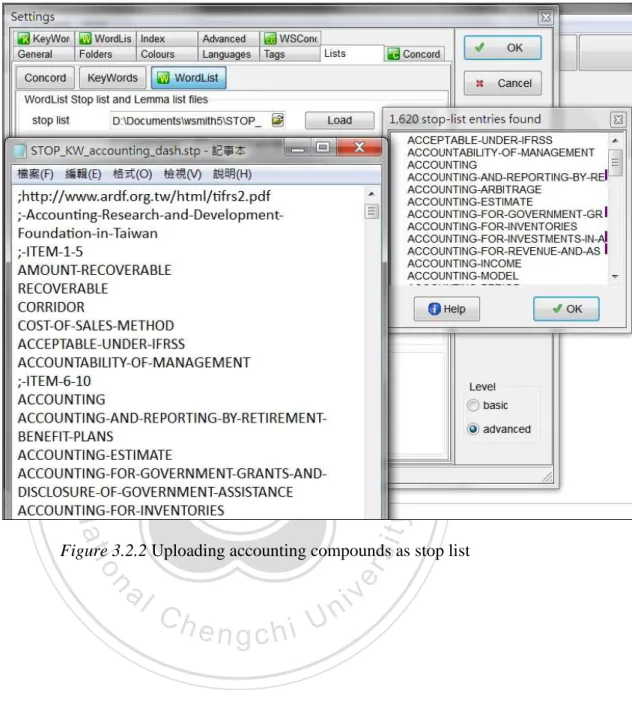Open the WSConcGram tab
The image size is (632, 708).
[x=290, y=38]
